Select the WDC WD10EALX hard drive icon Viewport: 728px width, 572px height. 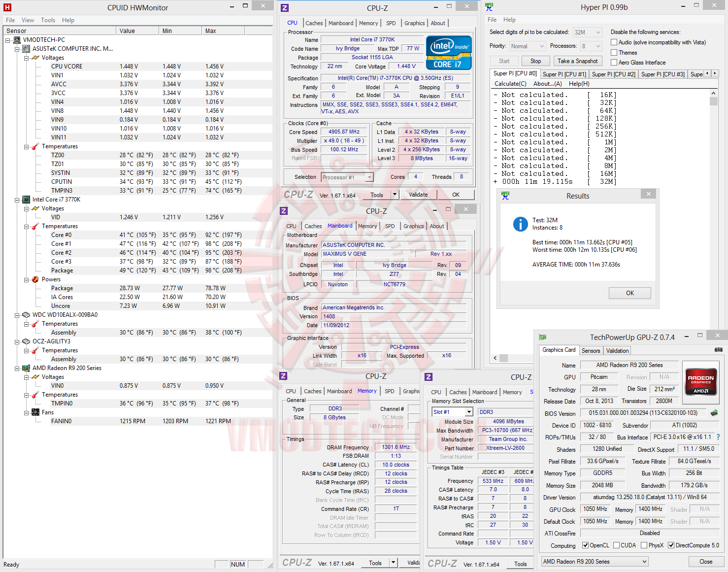click(26, 315)
